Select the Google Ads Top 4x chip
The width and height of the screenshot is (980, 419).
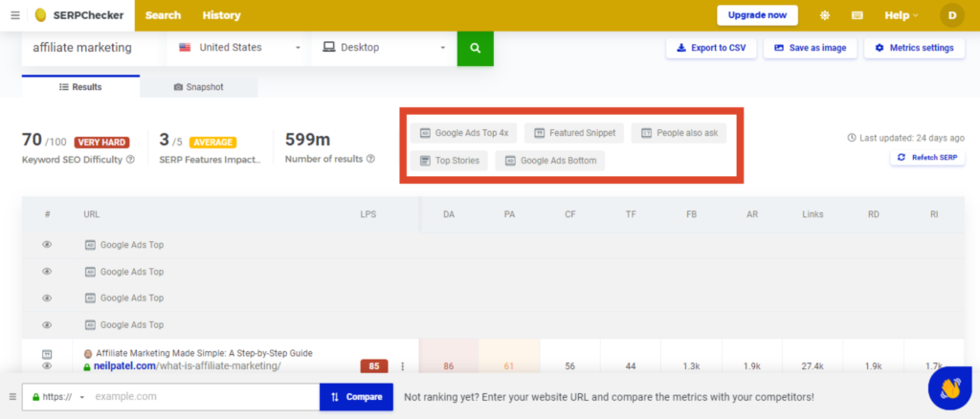[x=464, y=133]
